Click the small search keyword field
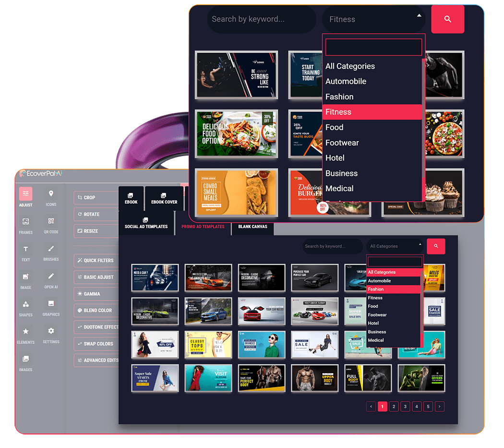Viewport: 504px width, 448px height. click(332, 246)
